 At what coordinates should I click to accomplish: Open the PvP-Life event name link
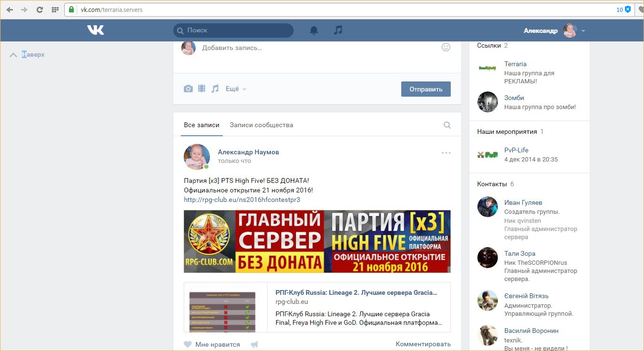[x=516, y=150]
